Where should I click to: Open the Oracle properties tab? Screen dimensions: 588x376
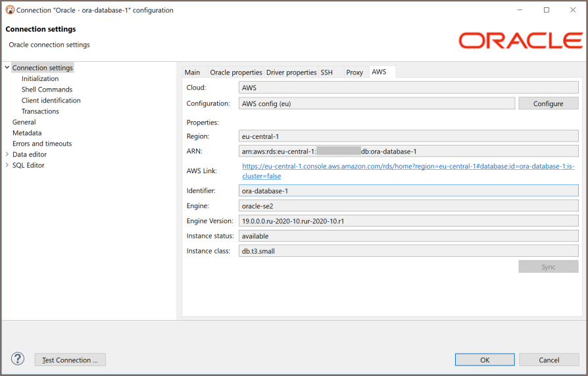click(x=235, y=72)
